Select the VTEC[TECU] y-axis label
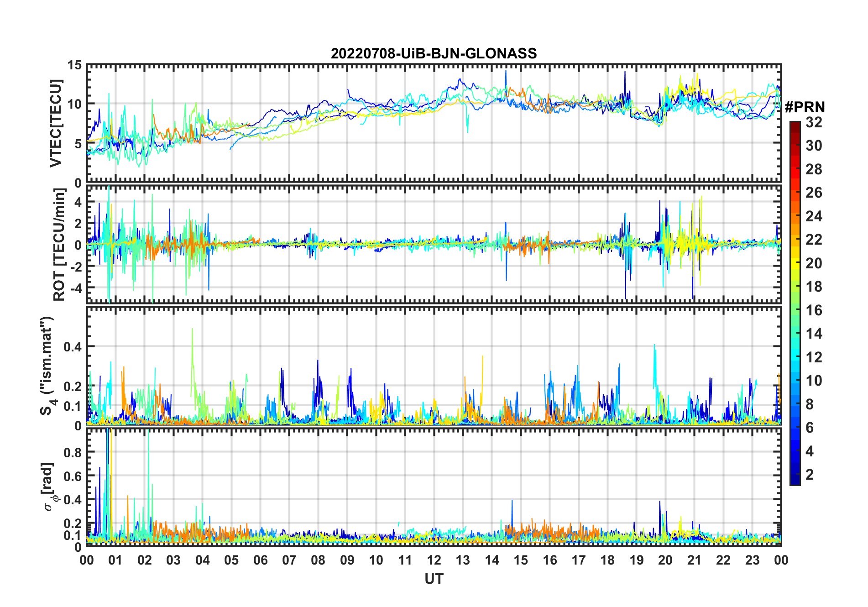 [56, 124]
